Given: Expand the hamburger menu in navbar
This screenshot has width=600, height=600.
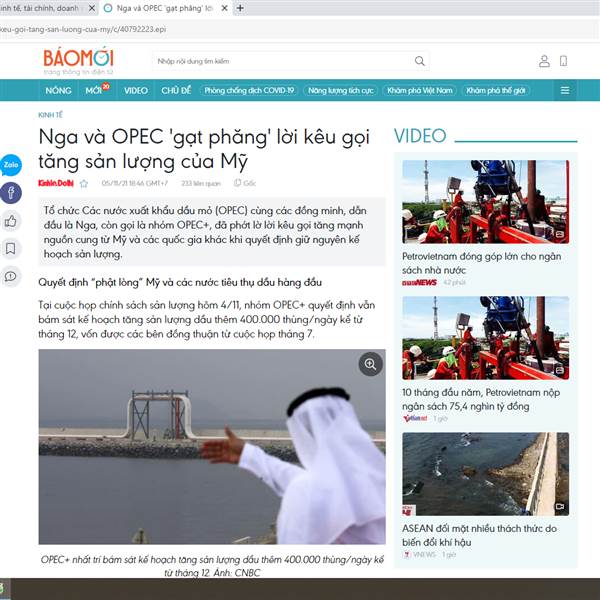Looking at the screenshot, I should (565, 90).
